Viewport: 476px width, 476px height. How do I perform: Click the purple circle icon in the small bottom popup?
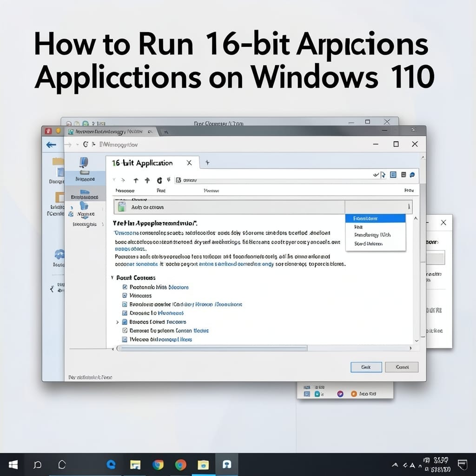coord(340,394)
